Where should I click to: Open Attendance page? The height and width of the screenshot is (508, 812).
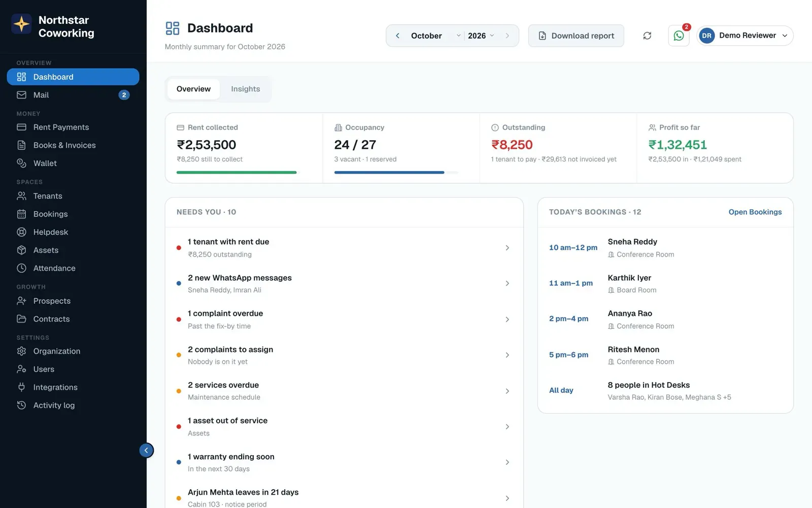73,268
